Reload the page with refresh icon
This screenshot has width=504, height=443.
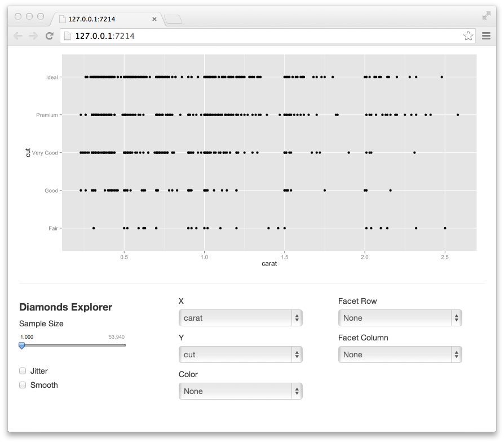coord(49,36)
